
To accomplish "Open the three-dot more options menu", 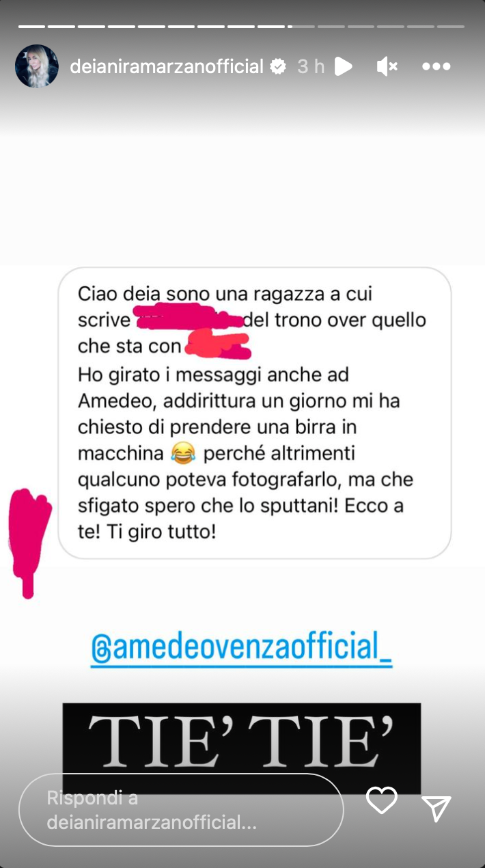I will 436,66.
